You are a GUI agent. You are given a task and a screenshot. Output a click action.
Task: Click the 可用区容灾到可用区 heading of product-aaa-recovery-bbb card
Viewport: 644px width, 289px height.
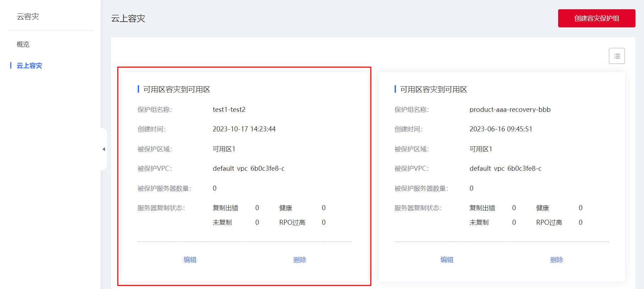pyautogui.click(x=434, y=89)
